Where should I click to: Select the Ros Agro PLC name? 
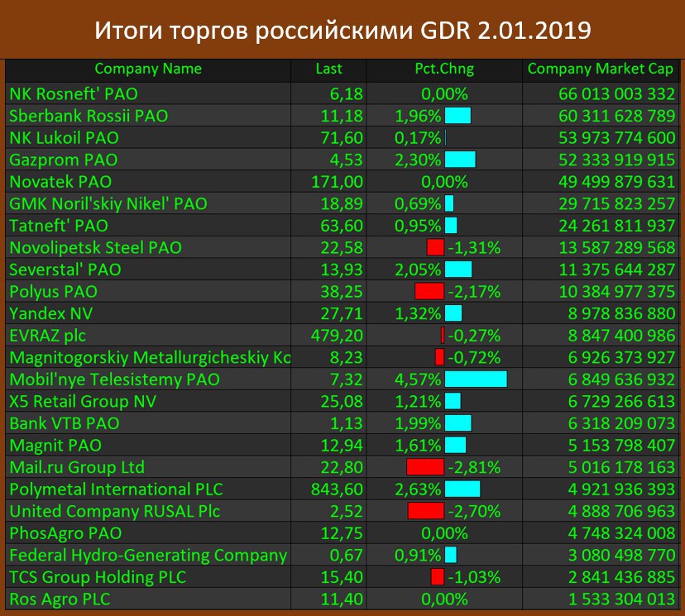pos(60,599)
